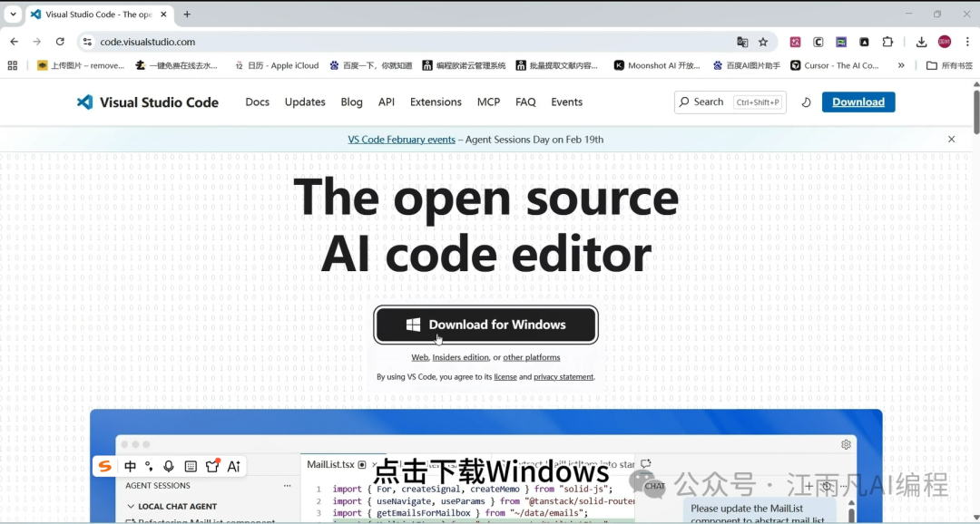Image resolution: width=980 pixels, height=524 pixels.
Task: Click the Sogou S logo on IME bar
Action: tap(105, 467)
